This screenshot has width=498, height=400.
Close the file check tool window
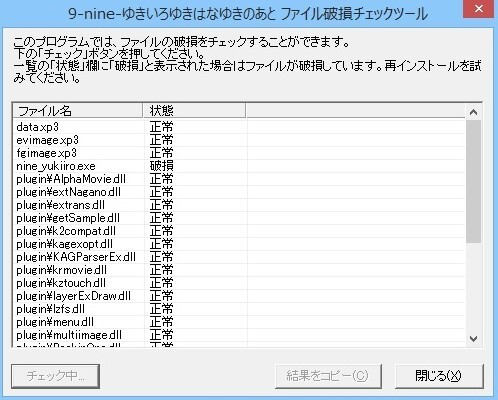(x=479, y=9)
